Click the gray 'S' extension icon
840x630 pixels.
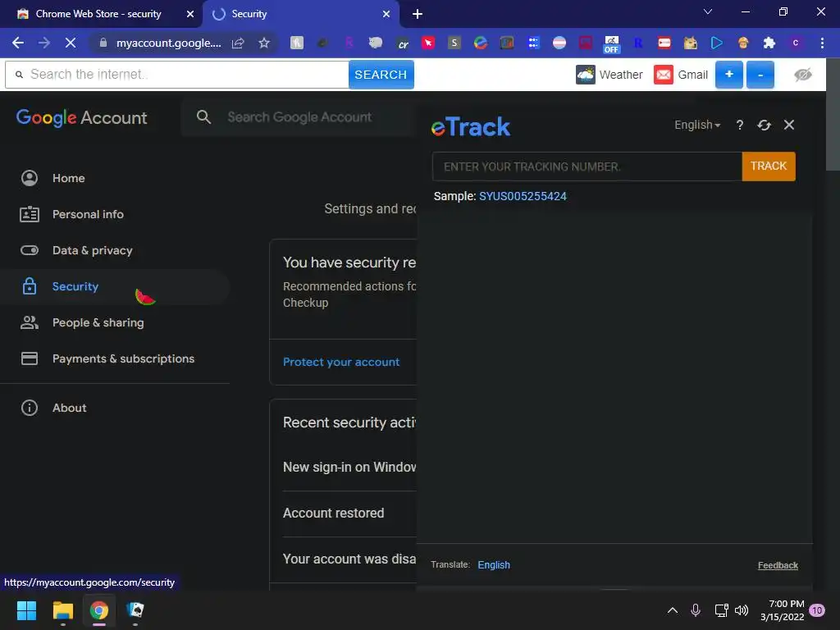(454, 43)
